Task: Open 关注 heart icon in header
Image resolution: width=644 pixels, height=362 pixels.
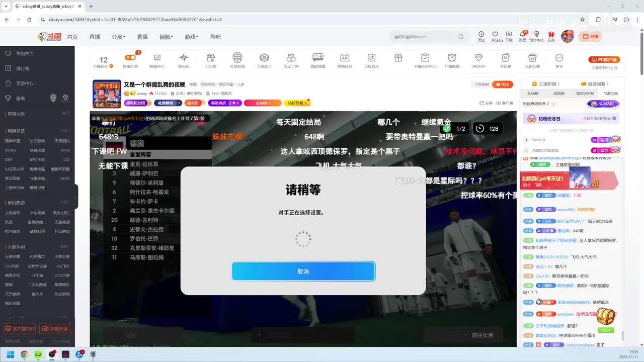Action: pyautogui.click(x=495, y=34)
